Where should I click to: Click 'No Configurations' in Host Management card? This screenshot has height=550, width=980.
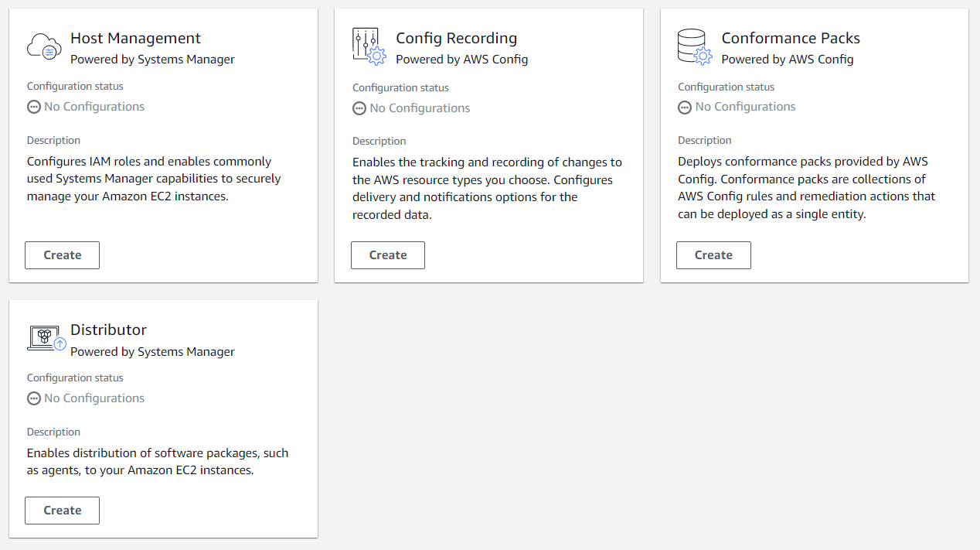(94, 107)
